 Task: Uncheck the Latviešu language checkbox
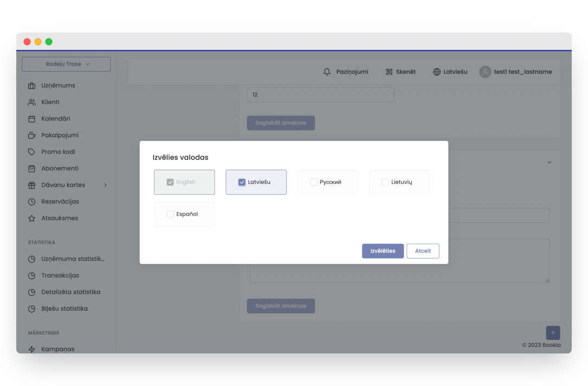tap(242, 182)
